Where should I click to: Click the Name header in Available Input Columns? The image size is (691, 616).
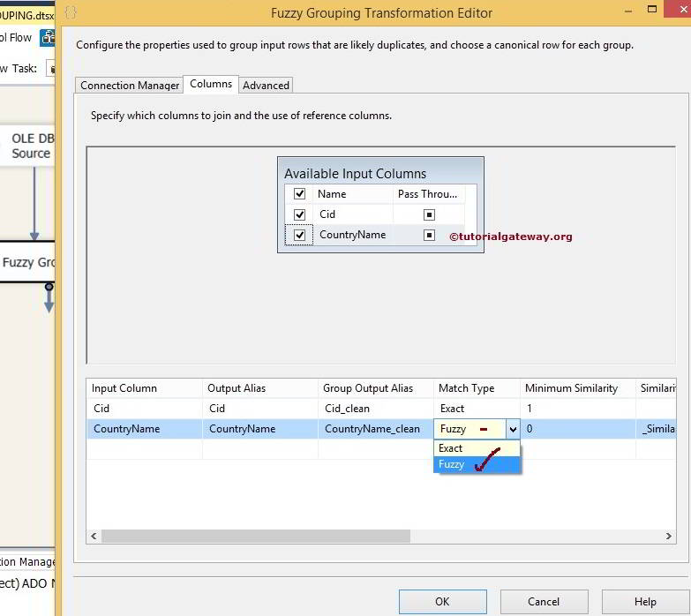point(353,194)
